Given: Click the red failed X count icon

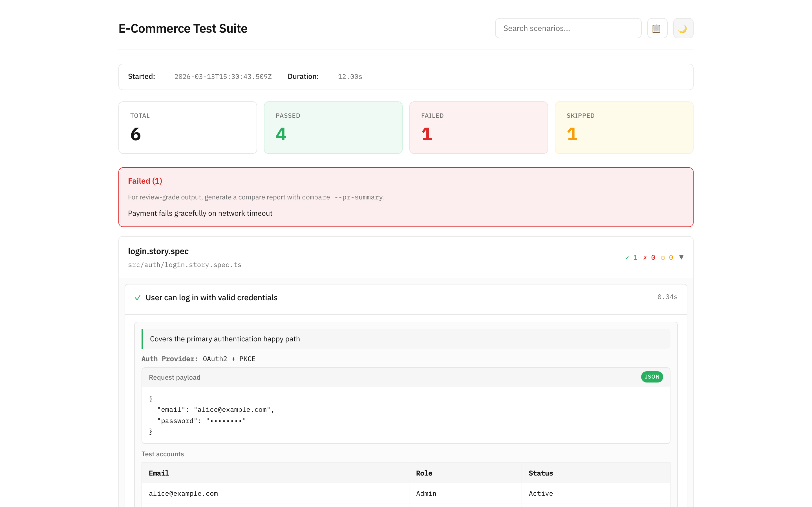Looking at the screenshot, I should pos(645,257).
